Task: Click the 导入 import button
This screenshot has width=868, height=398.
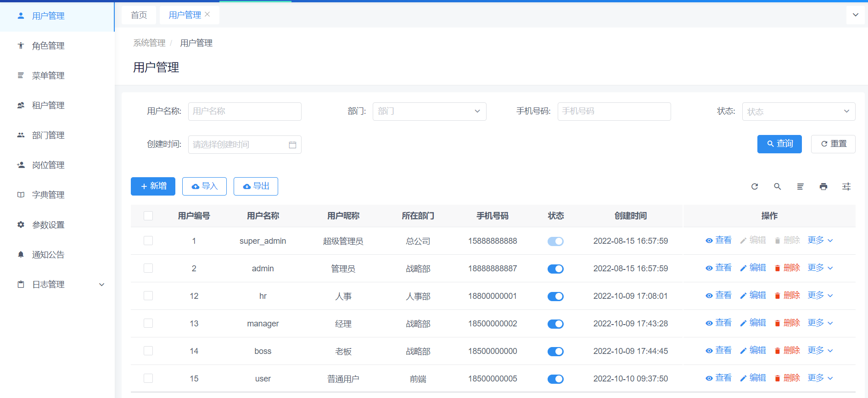Action: (204, 186)
